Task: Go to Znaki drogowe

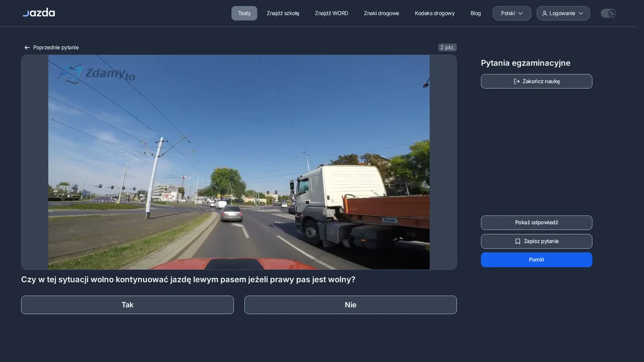Action: [382, 13]
